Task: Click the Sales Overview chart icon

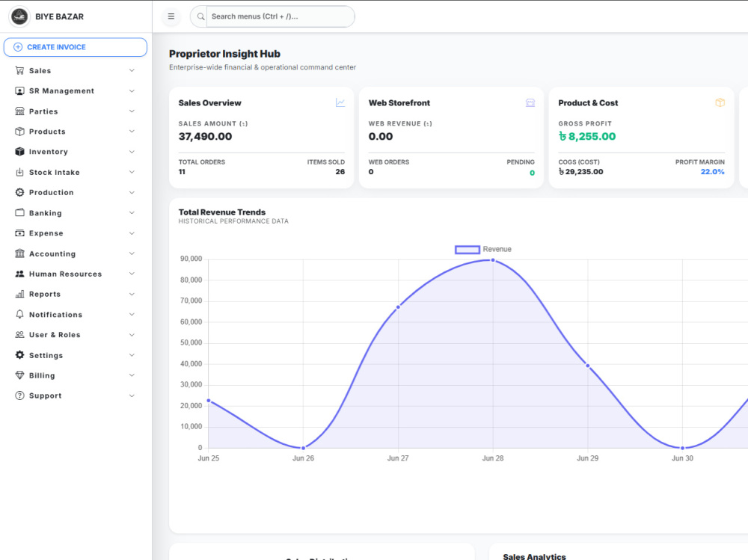Action: (340, 102)
